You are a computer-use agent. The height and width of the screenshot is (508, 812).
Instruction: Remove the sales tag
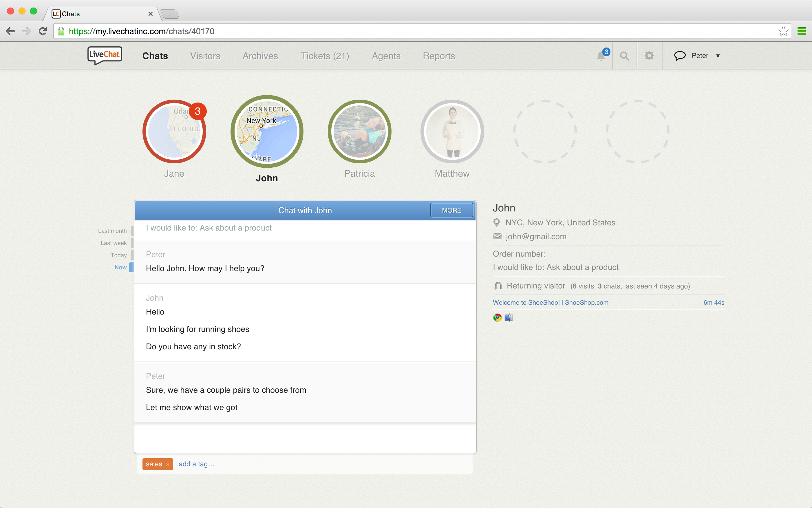(x=168, y=464)
